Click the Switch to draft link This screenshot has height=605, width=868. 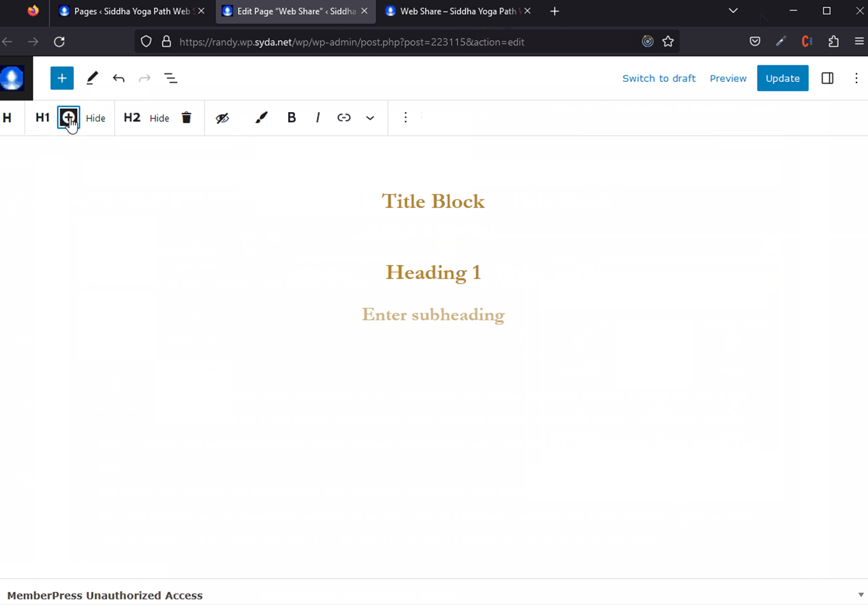[x=659, y=78]
